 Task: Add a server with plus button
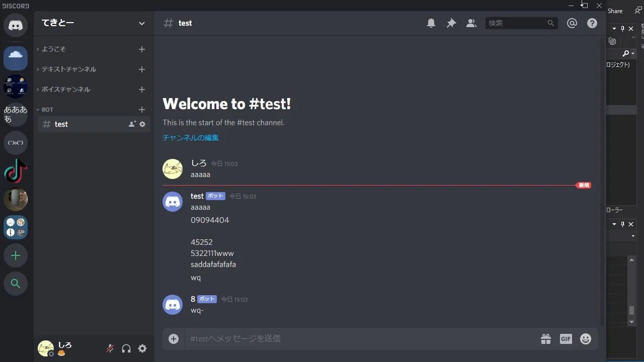tap(16, 255)
